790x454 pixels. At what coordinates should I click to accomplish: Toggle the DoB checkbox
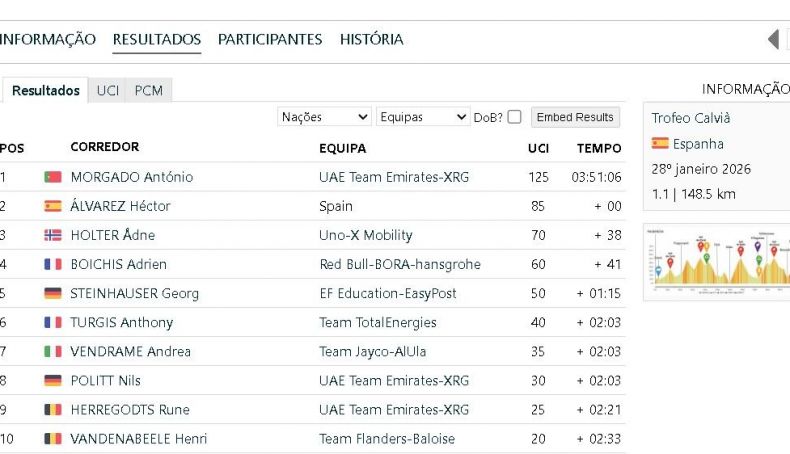point(514,117)
